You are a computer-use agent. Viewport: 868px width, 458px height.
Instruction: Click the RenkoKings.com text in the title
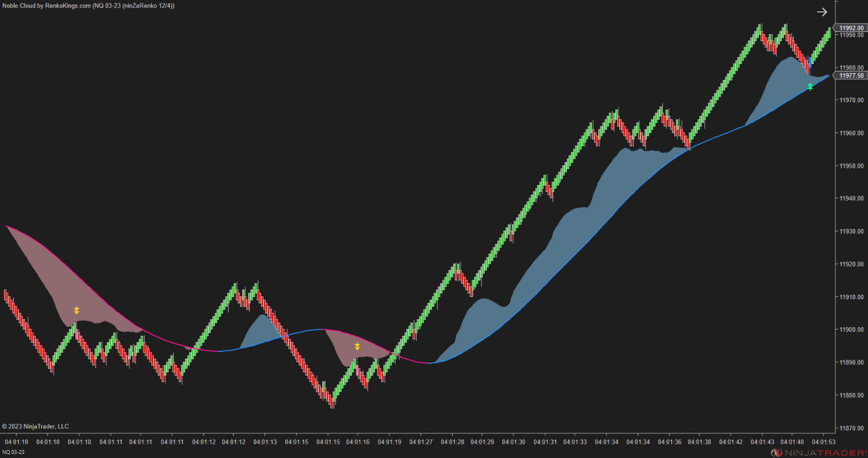coord(69,5)
